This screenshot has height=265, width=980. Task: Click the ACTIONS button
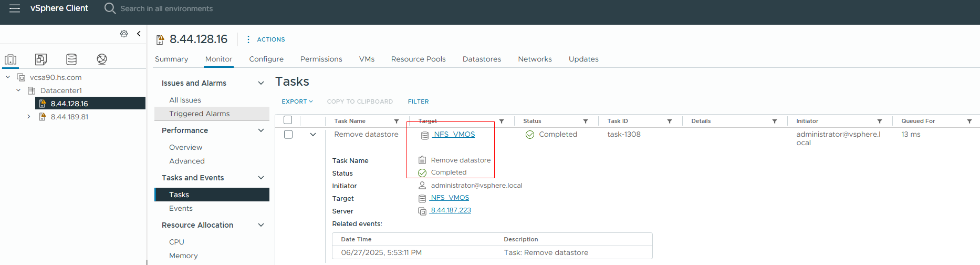[x=271, y=39]
